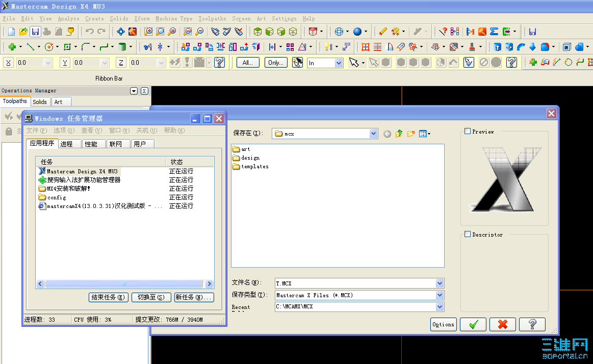This screenshot has width=593, height=364.
Task: Click the blue Sigma statistics icon
Action: [x=494, y=32]
